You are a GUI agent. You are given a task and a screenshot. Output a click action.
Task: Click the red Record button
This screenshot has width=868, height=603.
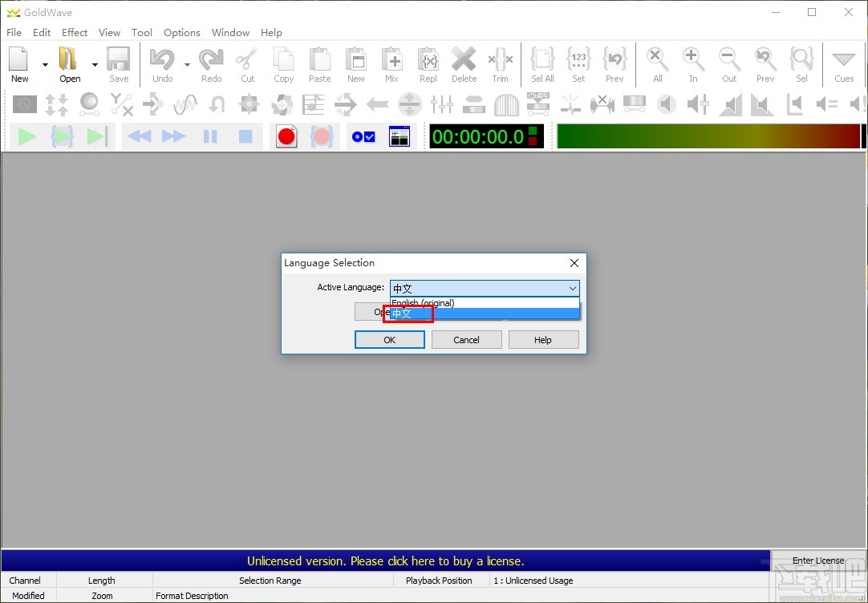pos(286,136)
